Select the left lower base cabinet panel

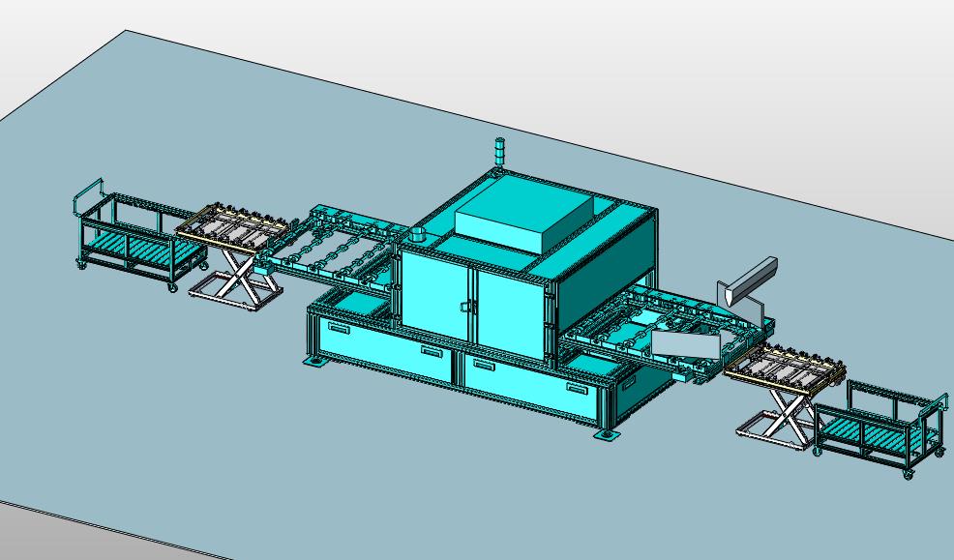[384, 349]
